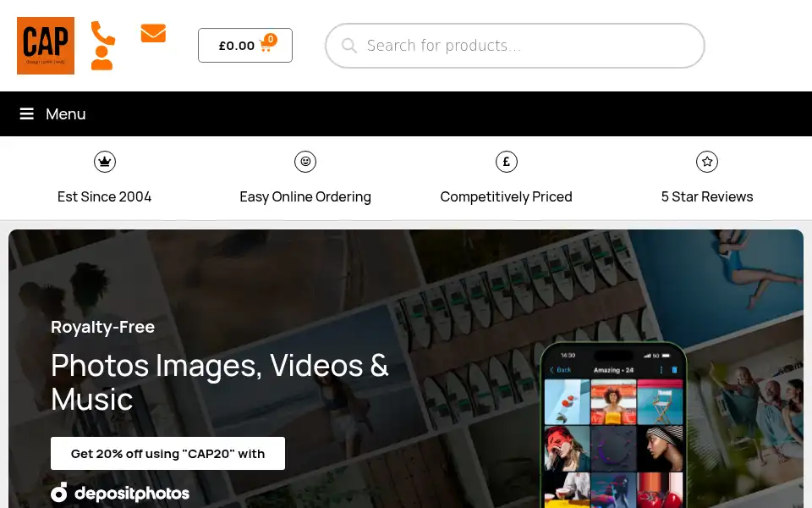Viewport: 812px width, 508px height.
Task: Click the crown icon above Est Since 2004
Action: (x=105, y=162)
